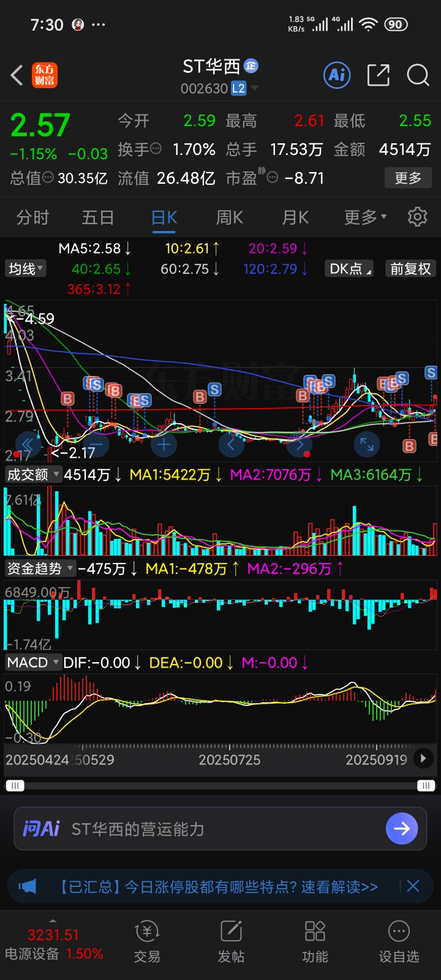Tap the 流值 26.48亿 value

[x=167, y=178]
